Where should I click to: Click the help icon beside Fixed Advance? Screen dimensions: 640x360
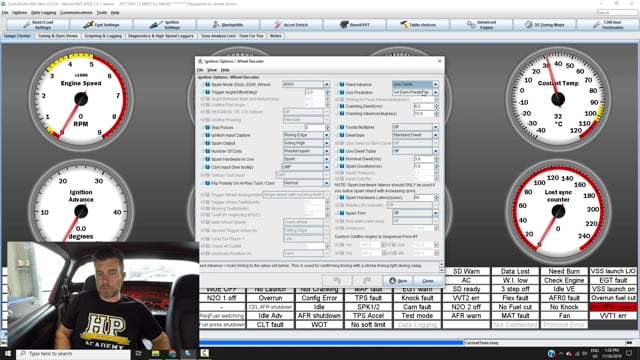coord(342,84)
